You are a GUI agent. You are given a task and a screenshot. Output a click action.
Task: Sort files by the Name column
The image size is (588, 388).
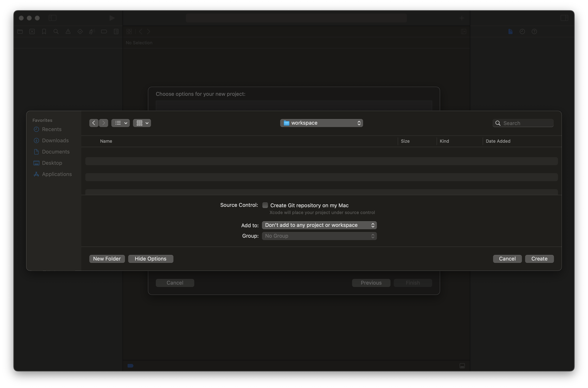pyautogui.click(x=106, y=141)
